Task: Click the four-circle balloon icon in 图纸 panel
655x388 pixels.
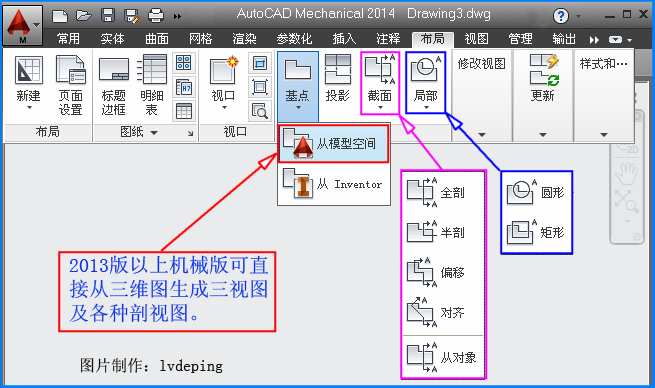Action: [x=184, y=63]
